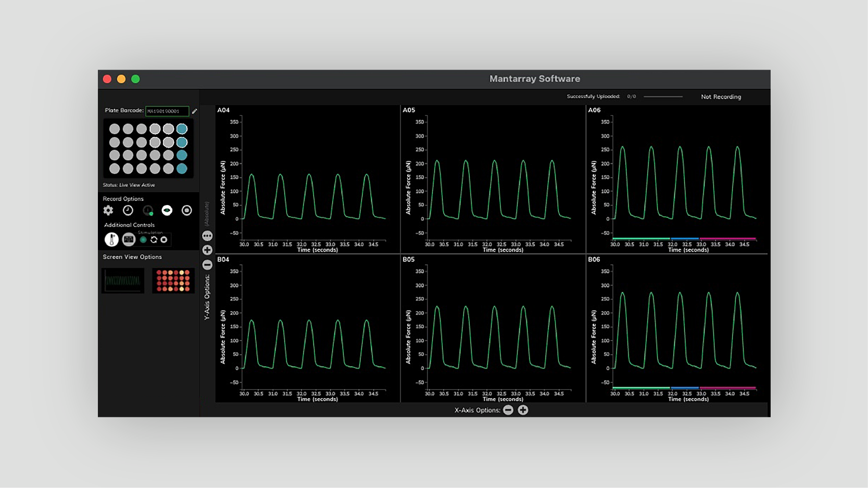
Task: Select the bottom-left well in the plate map
Action: point(115,169)
